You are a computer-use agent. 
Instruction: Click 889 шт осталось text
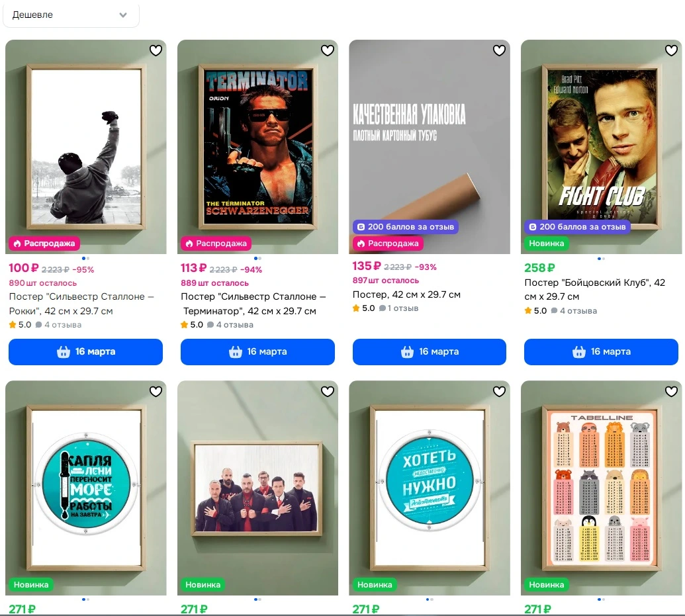[214, 283]
